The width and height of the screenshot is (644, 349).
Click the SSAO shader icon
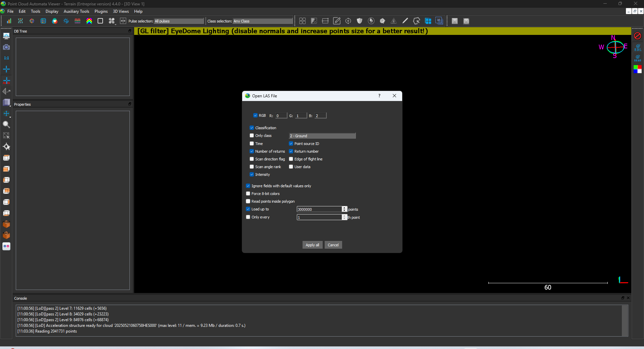[x=637, y=58]
